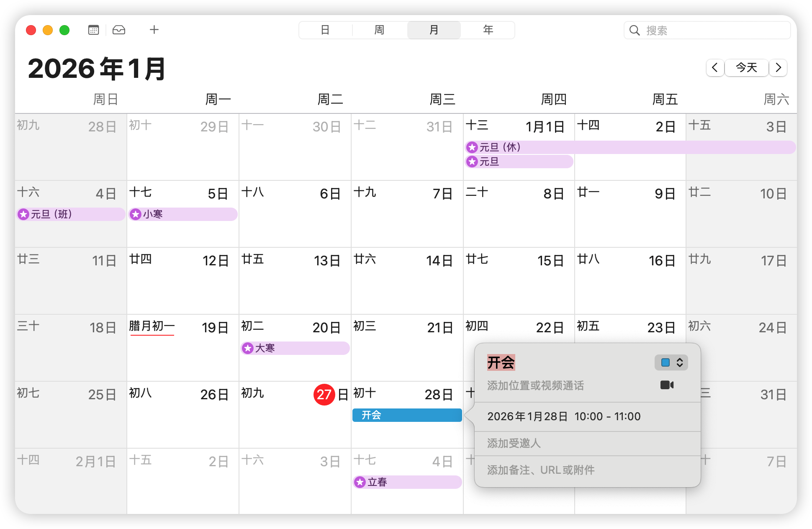Click the 今天 today button

point(746,67)
